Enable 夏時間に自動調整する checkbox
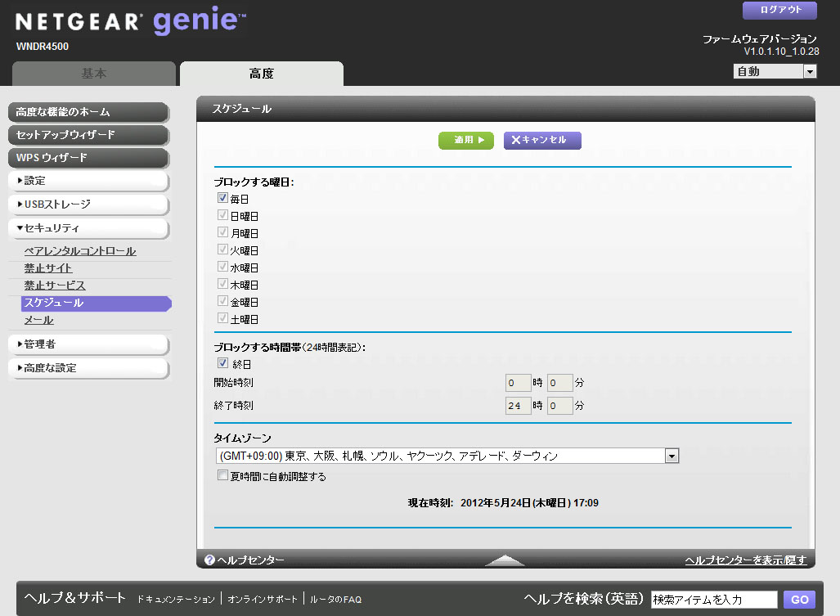The width and height of the screenshot is (840, 616). click(x=222, y=476)
